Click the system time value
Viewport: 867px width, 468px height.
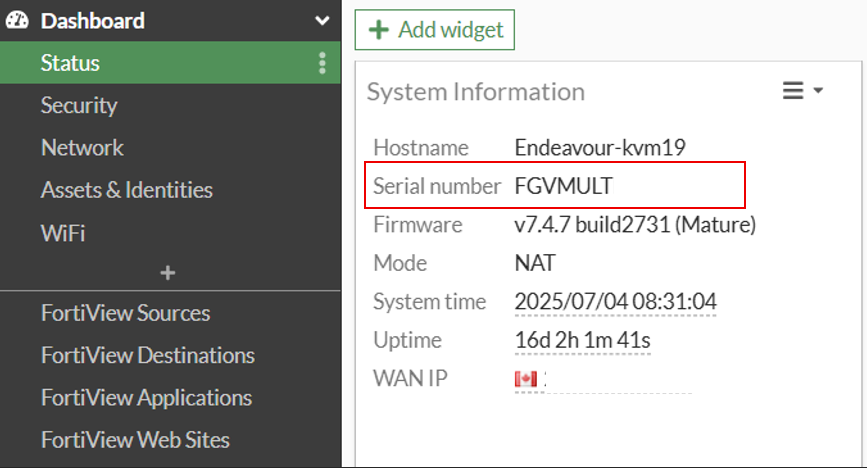coord(615,302)
